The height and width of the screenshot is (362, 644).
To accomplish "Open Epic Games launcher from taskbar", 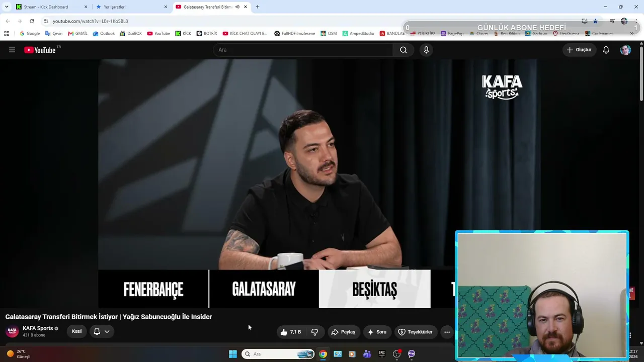I will pyautogui.click(x=382, y=354).
